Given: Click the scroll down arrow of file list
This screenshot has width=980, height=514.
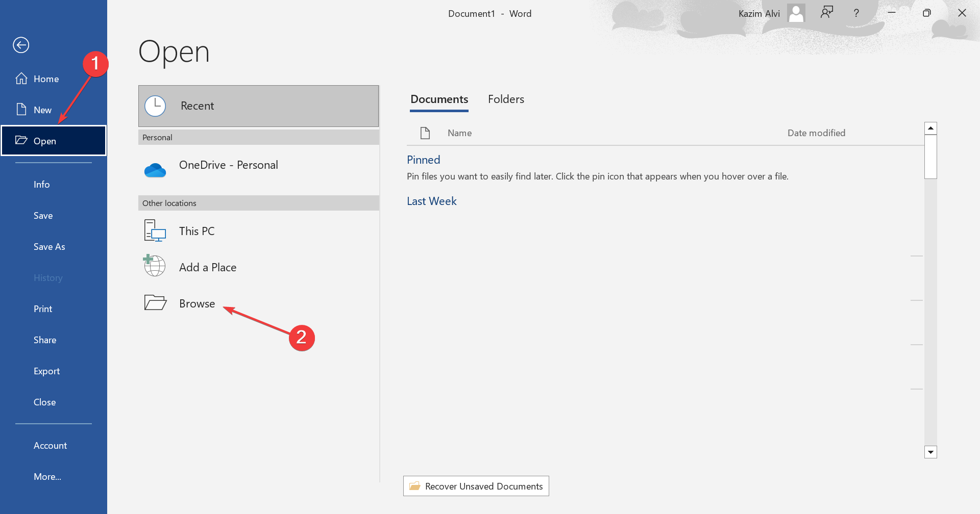Looking at the screenshot, I should click(930, 452).
